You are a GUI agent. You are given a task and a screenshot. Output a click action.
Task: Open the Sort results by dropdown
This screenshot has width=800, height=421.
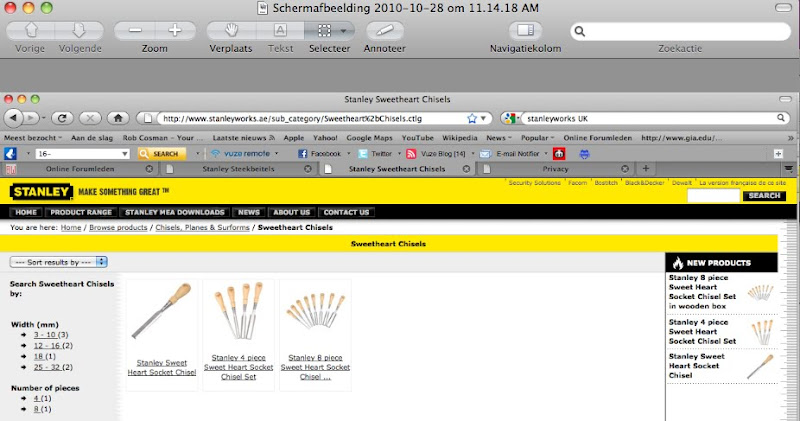point(58,262)
